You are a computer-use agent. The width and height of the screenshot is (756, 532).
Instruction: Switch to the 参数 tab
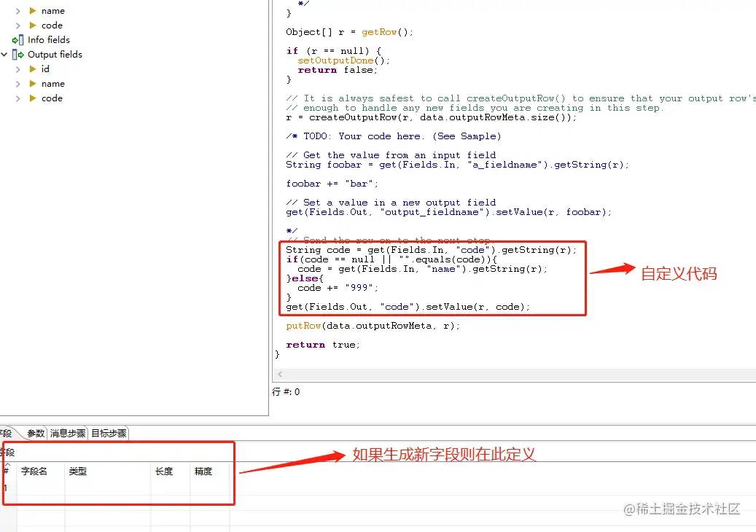36,433
